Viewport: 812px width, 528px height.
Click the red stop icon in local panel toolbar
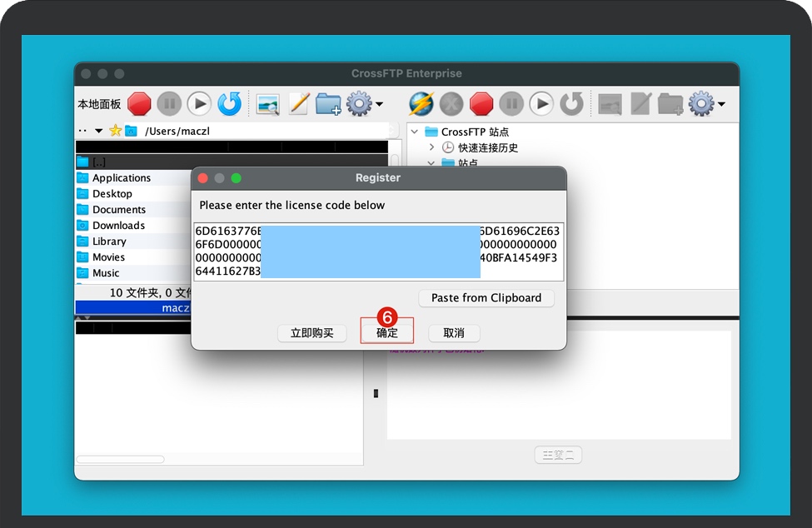coord(139,104)
